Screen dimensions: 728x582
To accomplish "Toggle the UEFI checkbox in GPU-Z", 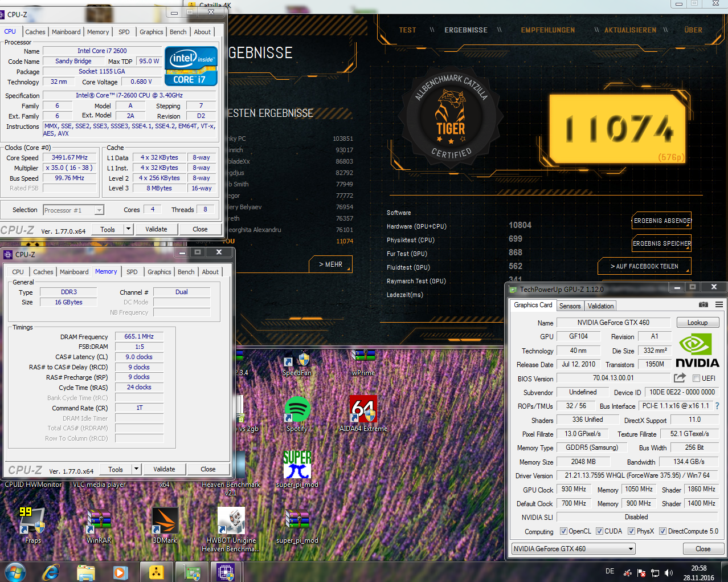I will point(696,378).
